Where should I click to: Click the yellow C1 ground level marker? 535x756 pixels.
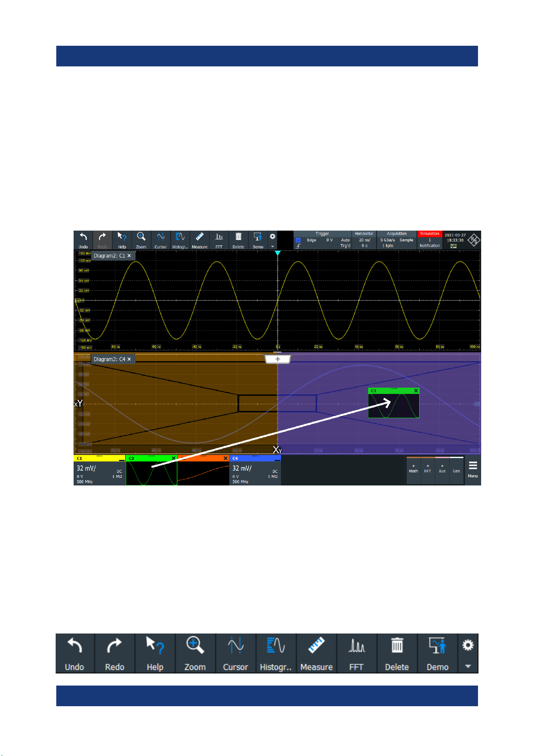[x=77, y=301]
